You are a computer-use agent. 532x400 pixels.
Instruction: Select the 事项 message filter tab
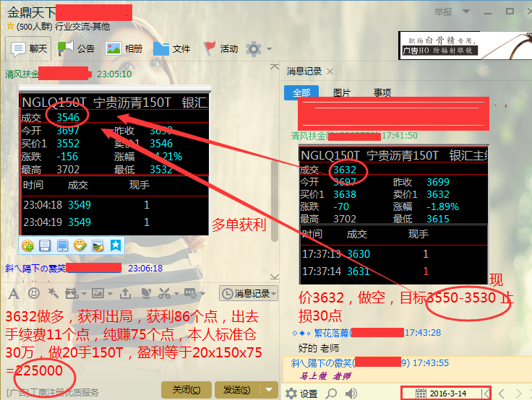coord(382,92)
